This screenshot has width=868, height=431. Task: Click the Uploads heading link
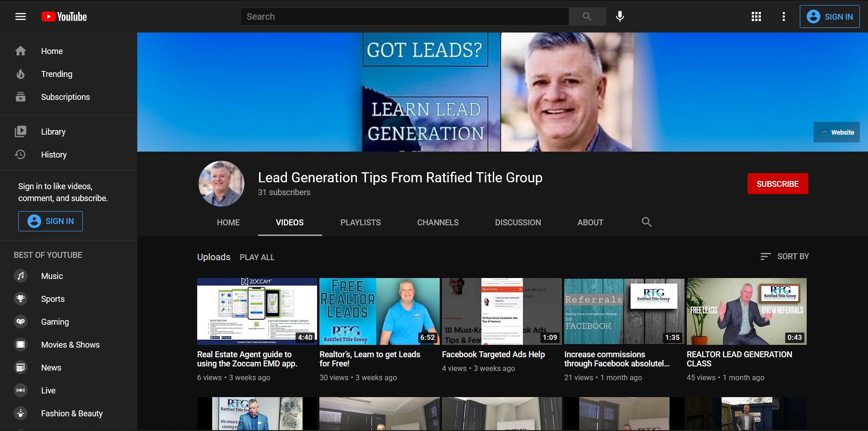[x=214, y=257]
